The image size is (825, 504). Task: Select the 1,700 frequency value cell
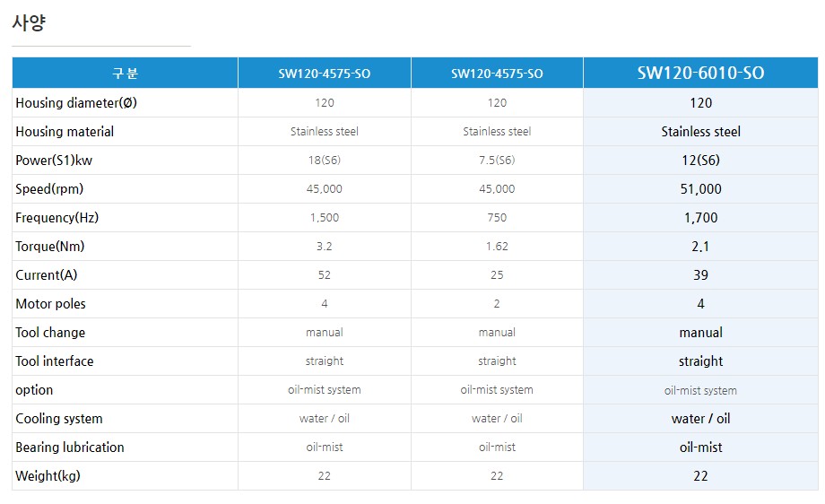click(700, 218)
